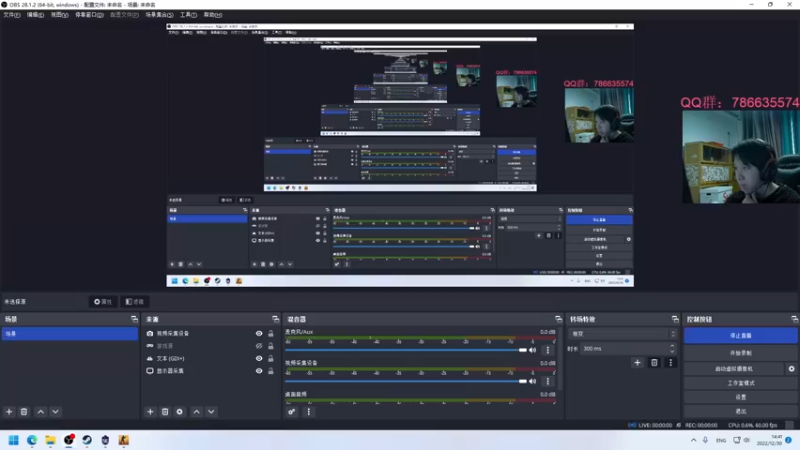Open 文件(F) menu
Image resolution: width=800 pixels, height=450 pixels.
pos(12,15)
